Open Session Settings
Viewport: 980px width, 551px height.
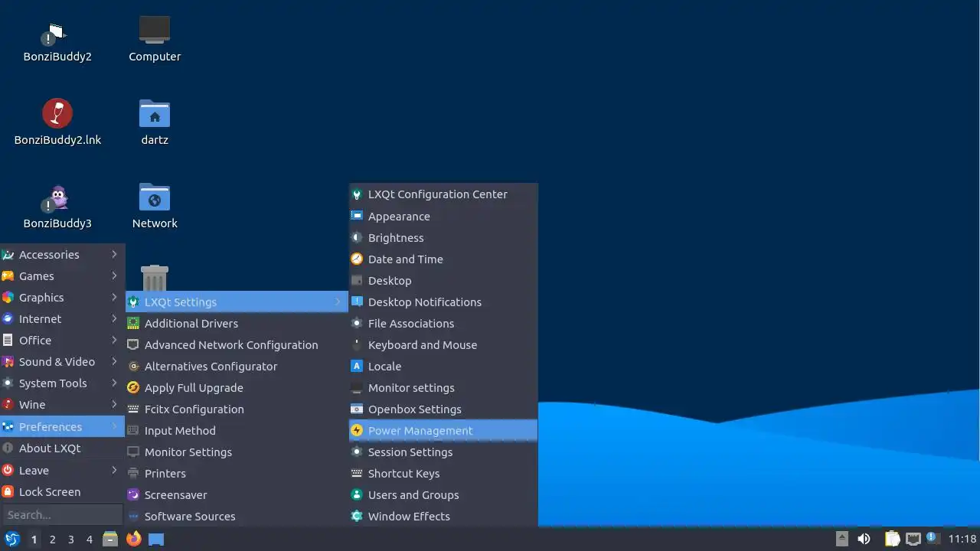443,452
